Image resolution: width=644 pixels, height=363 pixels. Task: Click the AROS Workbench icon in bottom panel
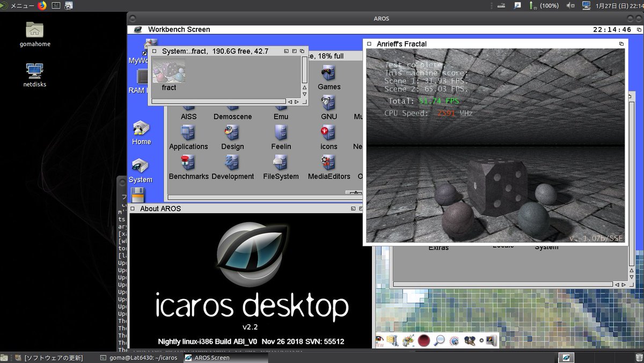click(566, 358)
